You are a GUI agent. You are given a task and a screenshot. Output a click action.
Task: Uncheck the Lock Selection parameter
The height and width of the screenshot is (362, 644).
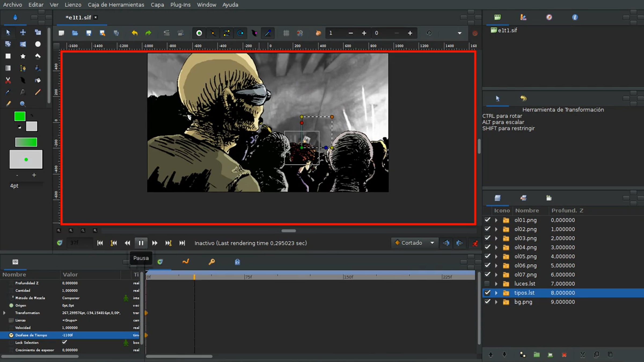tap(64, 342)
